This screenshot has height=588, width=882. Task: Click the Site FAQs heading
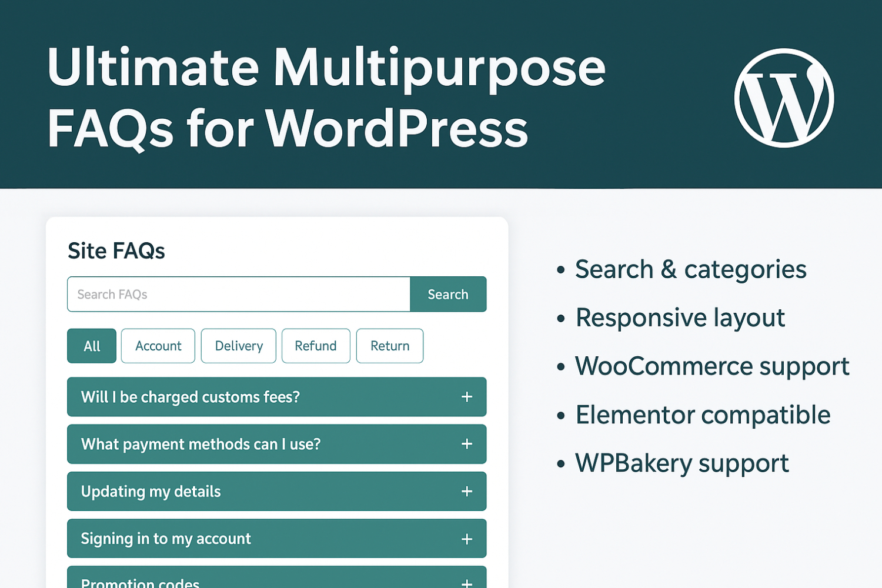pos(116,251)
